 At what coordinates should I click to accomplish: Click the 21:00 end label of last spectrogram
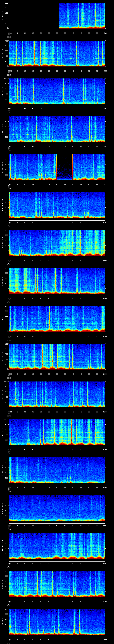(x=105, y=639)
